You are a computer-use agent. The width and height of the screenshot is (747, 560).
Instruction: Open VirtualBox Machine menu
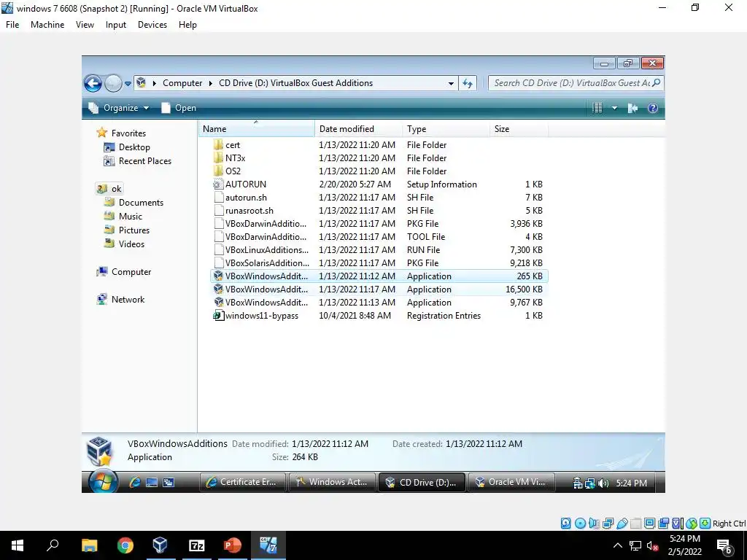(x=47, y=25)
